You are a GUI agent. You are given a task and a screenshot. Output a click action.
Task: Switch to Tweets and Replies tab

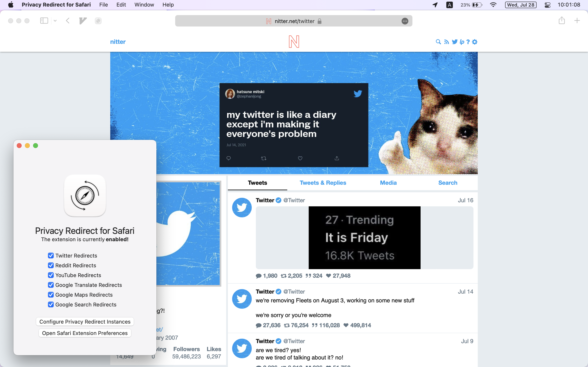coord(323,182)
